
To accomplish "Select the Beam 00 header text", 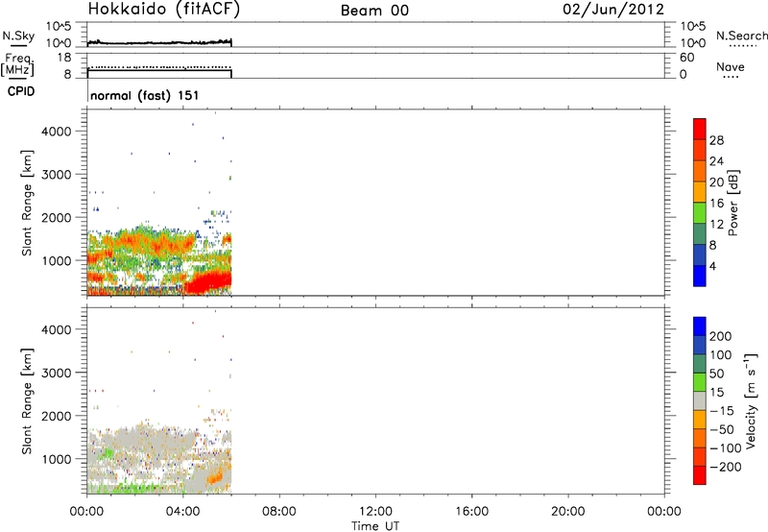I will [374, 11].
